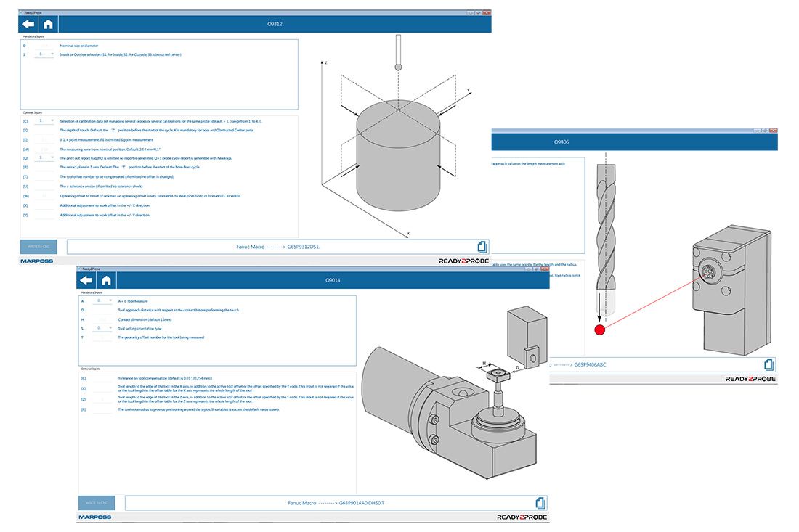
Task: Focus [C] tolerance on tool compensation field
Action: coord(102,378)
